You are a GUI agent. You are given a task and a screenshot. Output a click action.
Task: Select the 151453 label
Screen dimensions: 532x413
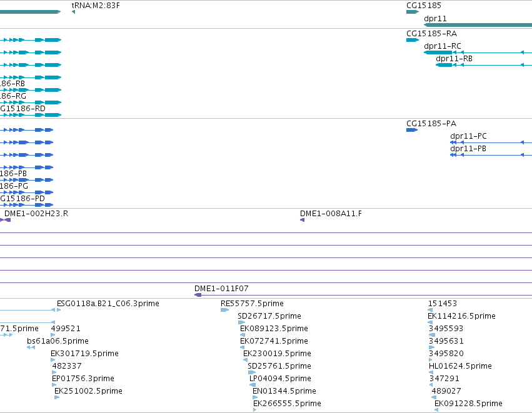(443, 304)
